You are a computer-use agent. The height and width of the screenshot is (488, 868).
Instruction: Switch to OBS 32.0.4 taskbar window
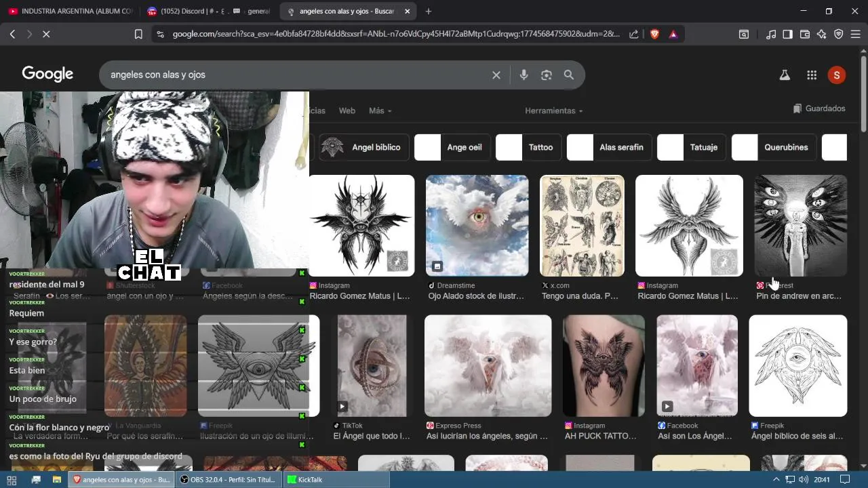point(228,480)
